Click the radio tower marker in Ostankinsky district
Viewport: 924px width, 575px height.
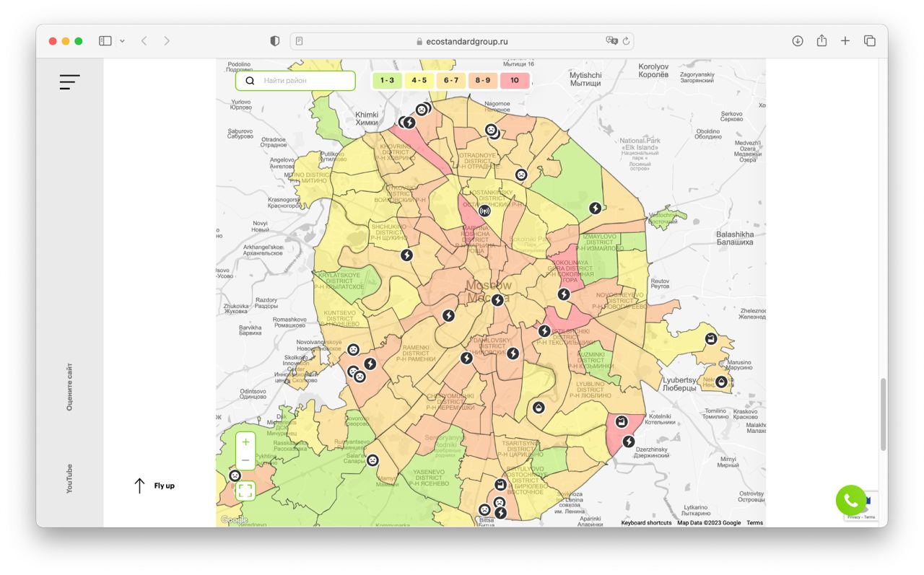pyautogui.click(x=484, y=211)
